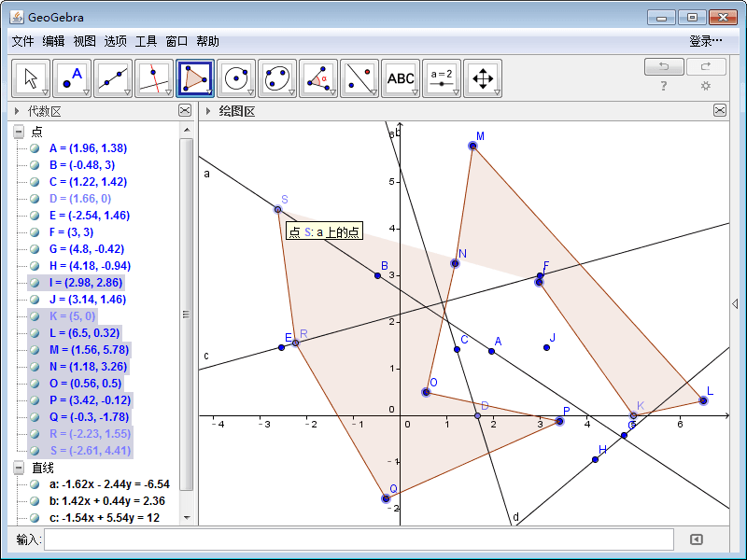Select the Reflect about Line tool
The width and height of the screenshot is (747, 560).
(359, 78)
